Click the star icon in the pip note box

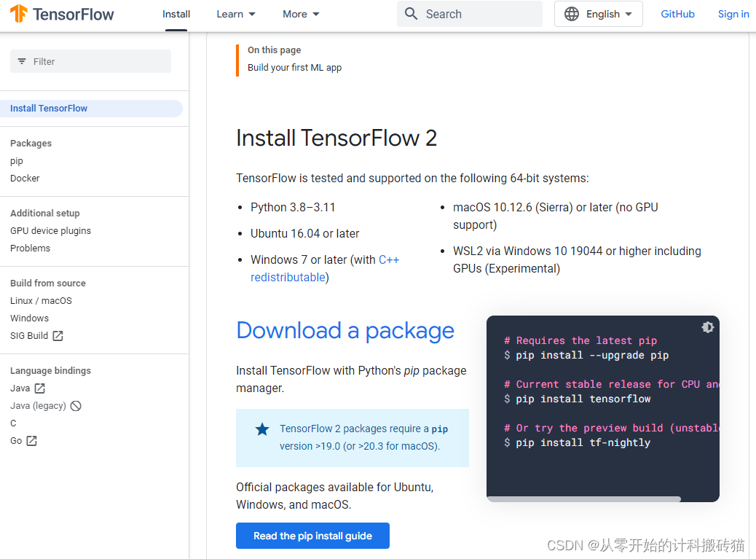[x=262, y=429]
